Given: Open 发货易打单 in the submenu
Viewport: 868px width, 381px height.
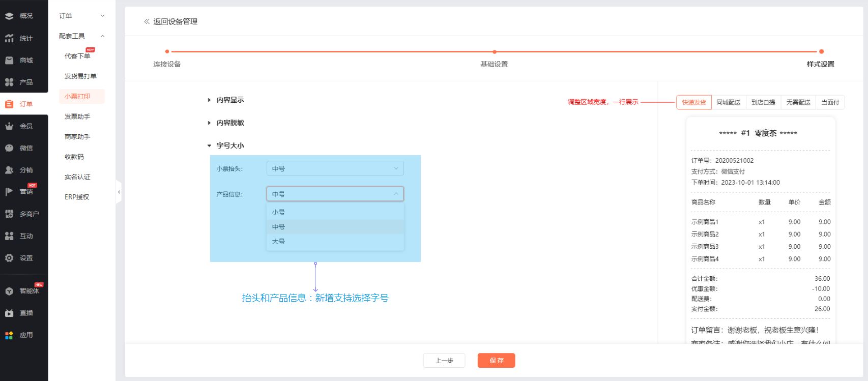Looking at the screenshot, I should pyautogui.click(x=80, y=76).
